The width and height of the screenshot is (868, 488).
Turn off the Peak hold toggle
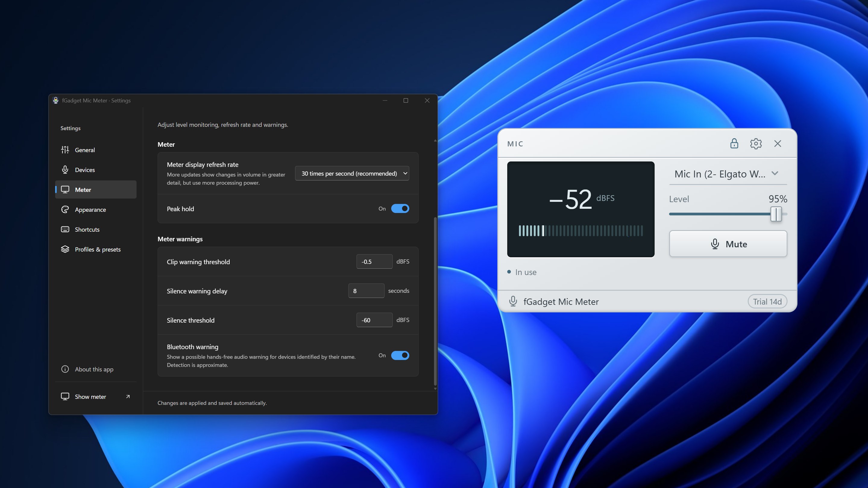point(400,208)
